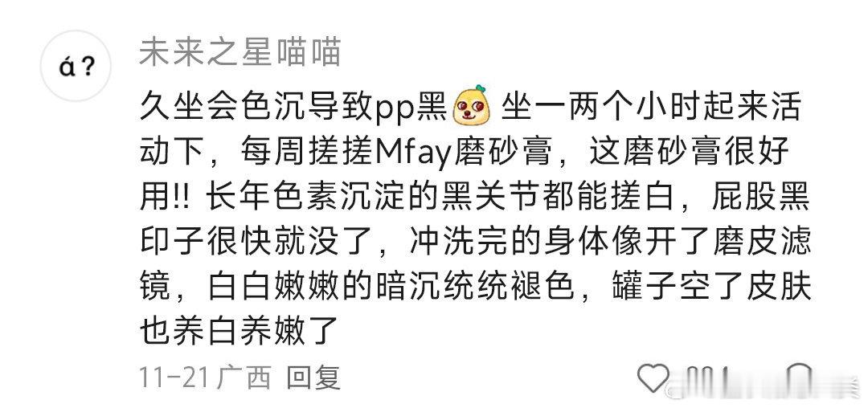Click the word Mfay in the comment

[411, 151]
